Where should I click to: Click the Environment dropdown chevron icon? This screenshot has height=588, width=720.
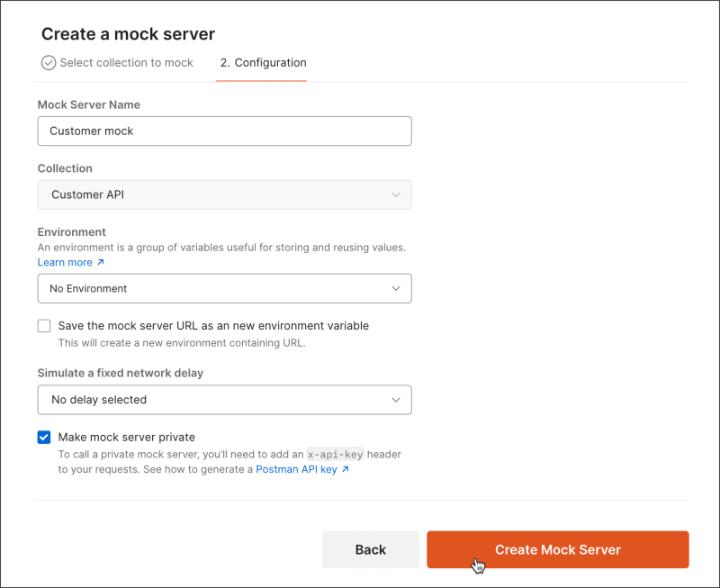coord(396,288)
